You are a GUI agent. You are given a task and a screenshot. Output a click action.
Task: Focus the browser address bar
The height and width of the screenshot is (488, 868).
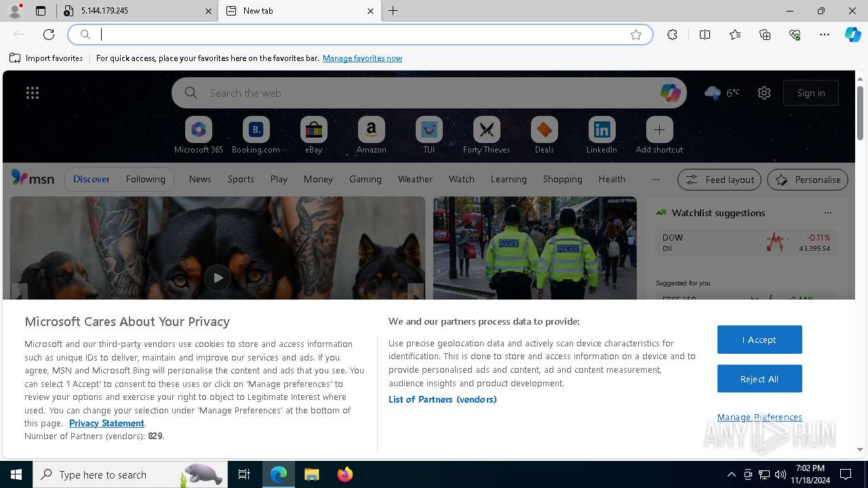(359, 35)
